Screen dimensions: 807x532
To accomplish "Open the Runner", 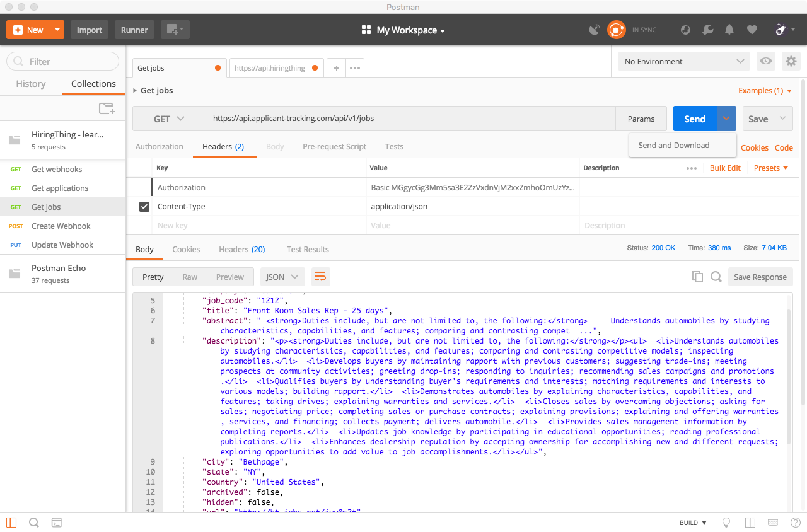I will click(134, 30).
